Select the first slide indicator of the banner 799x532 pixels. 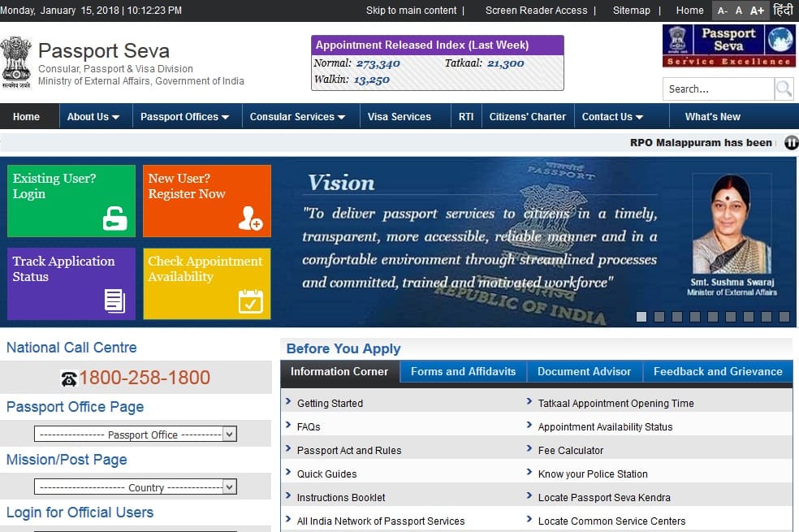pos(641,317)
